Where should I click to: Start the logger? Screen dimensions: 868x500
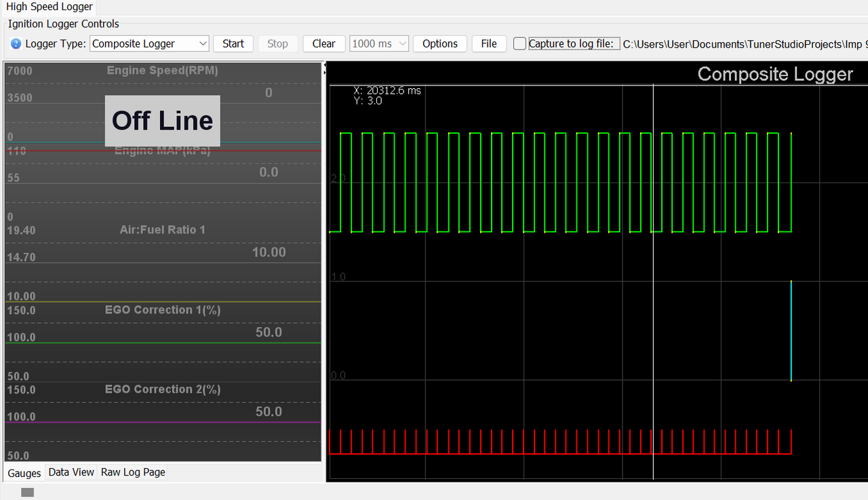coord(233,43)
